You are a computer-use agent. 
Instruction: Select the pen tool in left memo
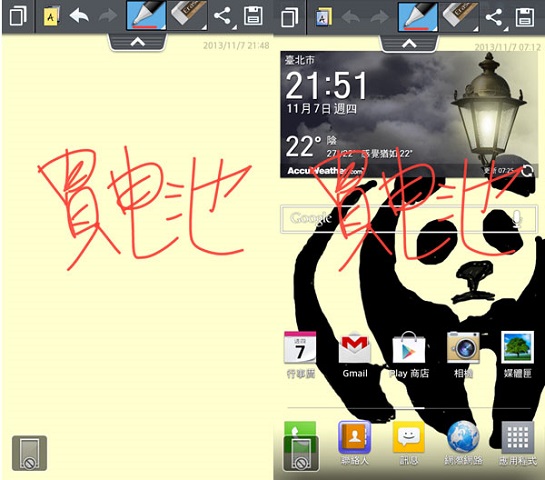(x=146, y=15)
